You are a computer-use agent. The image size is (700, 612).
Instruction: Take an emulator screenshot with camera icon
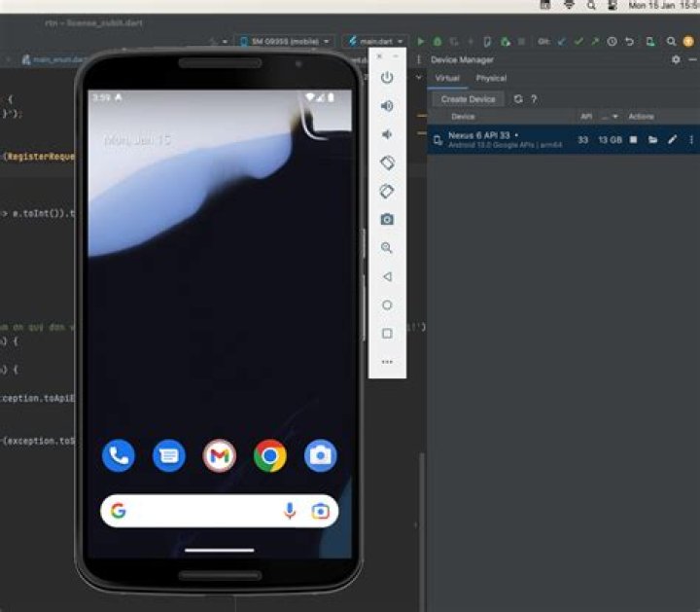coord(387,219)
